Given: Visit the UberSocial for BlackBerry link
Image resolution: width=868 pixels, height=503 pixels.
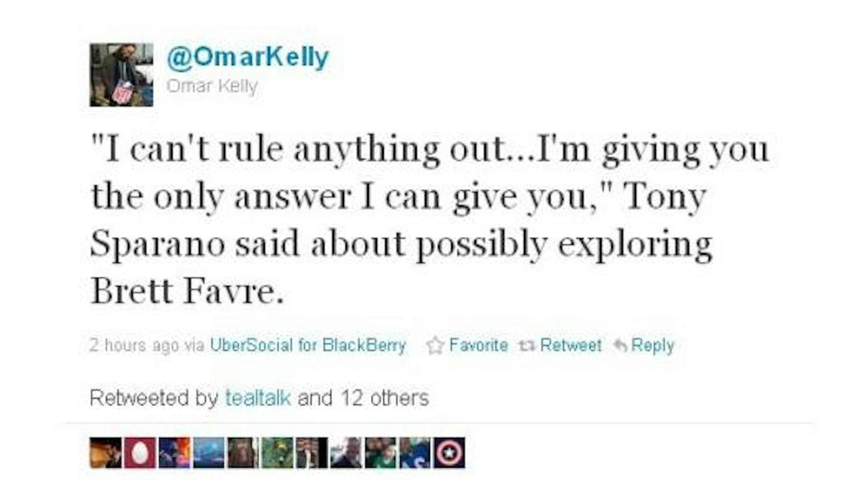Looking at the screenshot, I should pos(308,346).
